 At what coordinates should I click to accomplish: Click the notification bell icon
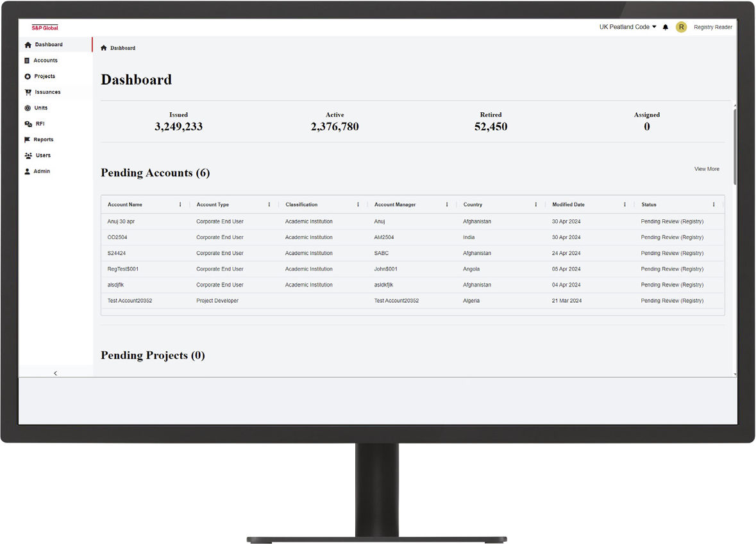pos(666,28)
